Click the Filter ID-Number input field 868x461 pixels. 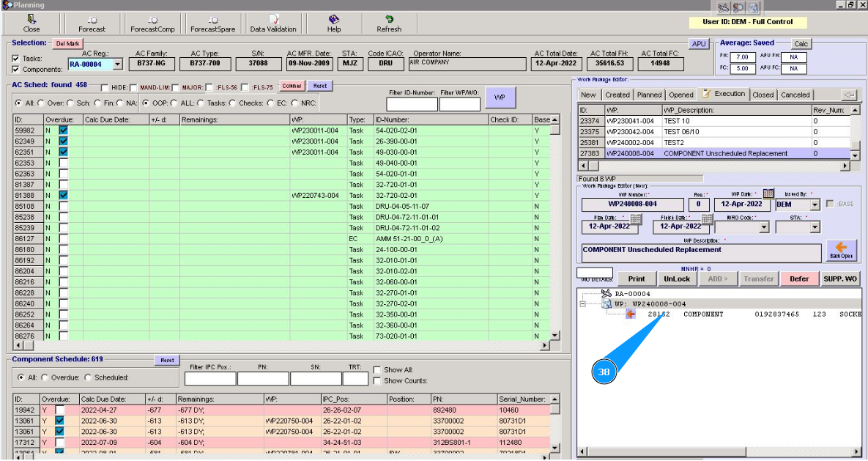[x=411, y=104]
